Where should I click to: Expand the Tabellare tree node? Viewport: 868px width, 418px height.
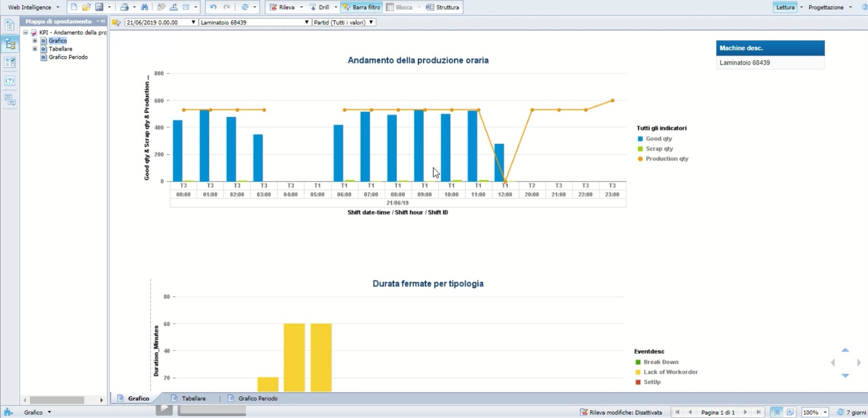[35, 49]
